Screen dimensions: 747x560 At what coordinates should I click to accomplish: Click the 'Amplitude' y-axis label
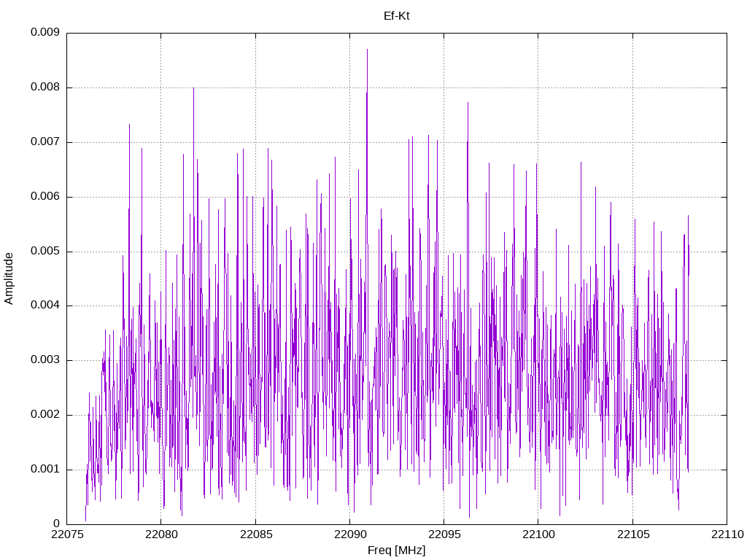point(9,279)
